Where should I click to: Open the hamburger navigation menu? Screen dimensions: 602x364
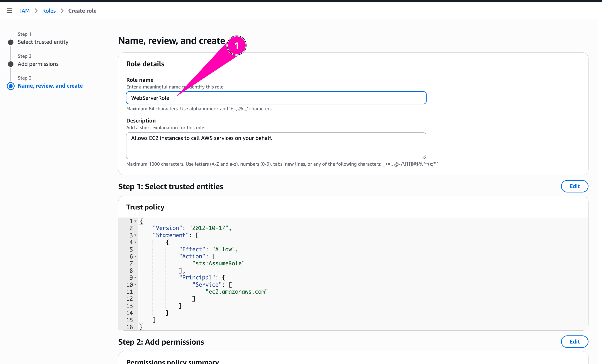[x=9, y=11]
